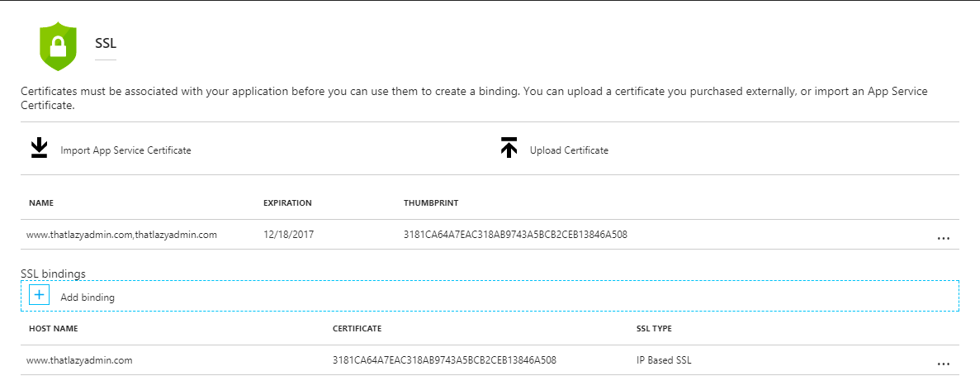Open ellipsis menu for the certificate row
Image resolution: width=980 pixels, height=376 pixels.
(944, 238)
